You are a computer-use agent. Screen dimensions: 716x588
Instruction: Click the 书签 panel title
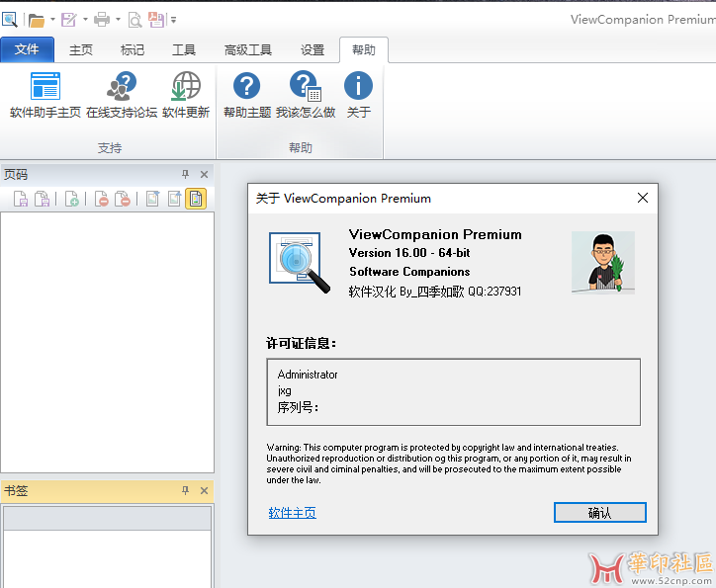coord(16,491)
